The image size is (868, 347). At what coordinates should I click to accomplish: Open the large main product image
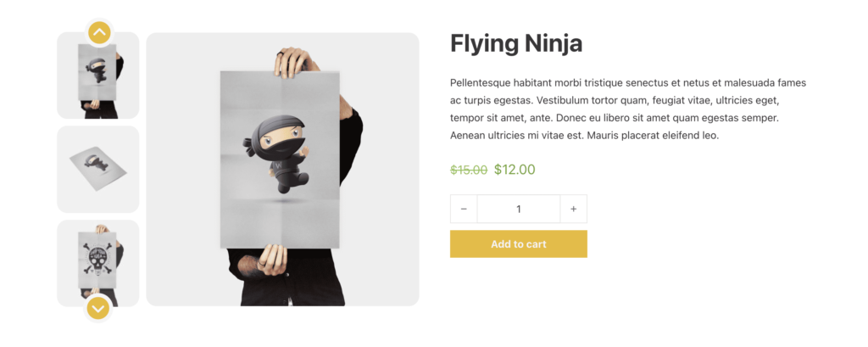click(282, 169)
